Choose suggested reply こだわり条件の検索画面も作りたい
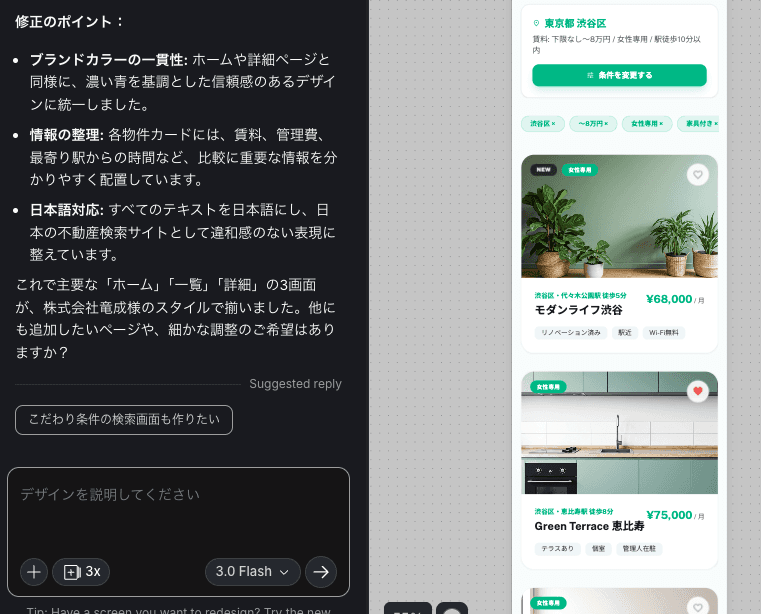This screenshot has width=761, height=614. click(124, 420)
